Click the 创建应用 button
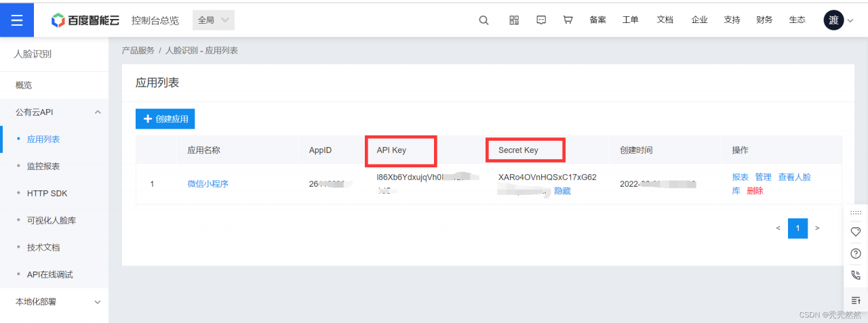Image resolution: width=868 pixels, height=323 pixels. (x=165, y=119)
